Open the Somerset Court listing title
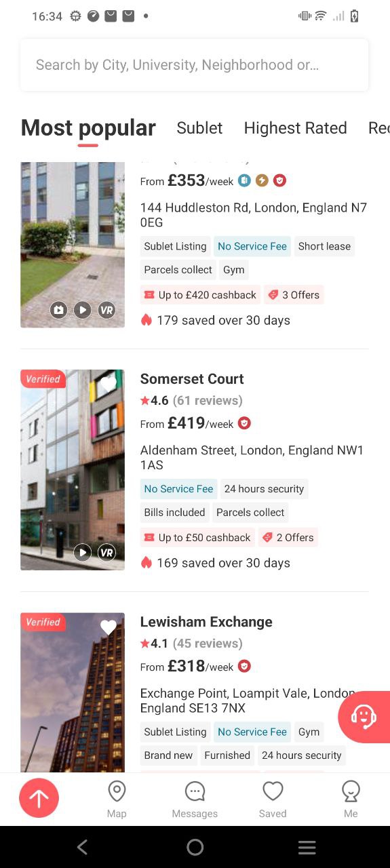 192,379
